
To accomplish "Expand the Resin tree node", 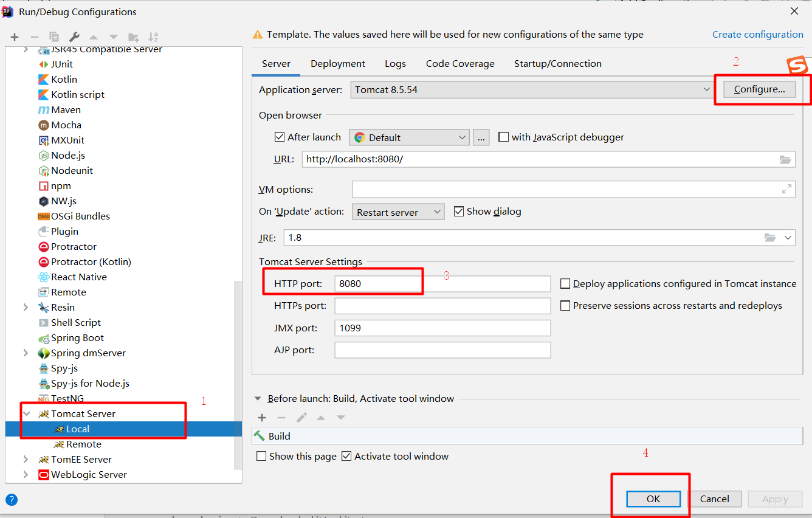I will (x=26, y=307).
